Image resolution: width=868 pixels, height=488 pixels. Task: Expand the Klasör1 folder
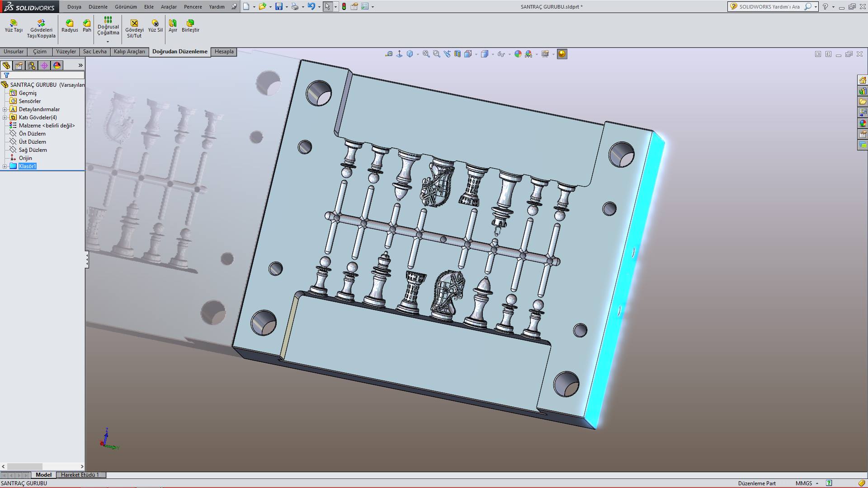pos(5,166)
